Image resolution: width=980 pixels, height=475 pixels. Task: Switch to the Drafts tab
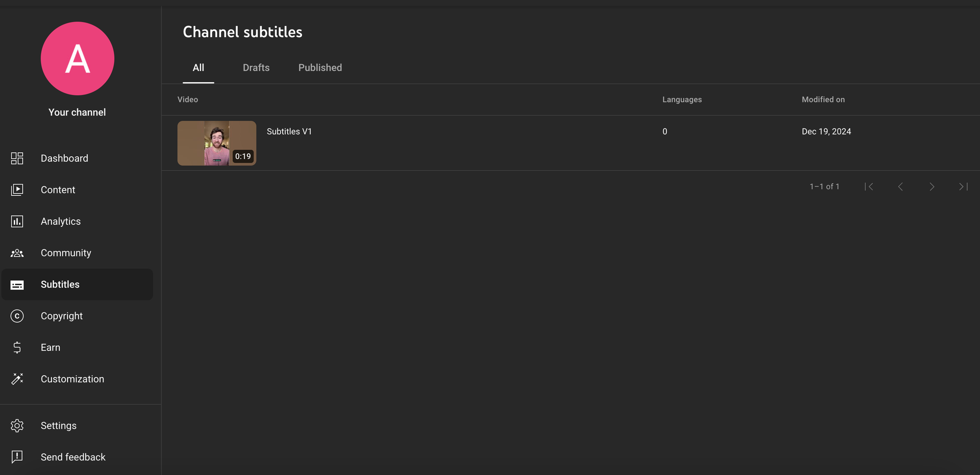256,68
